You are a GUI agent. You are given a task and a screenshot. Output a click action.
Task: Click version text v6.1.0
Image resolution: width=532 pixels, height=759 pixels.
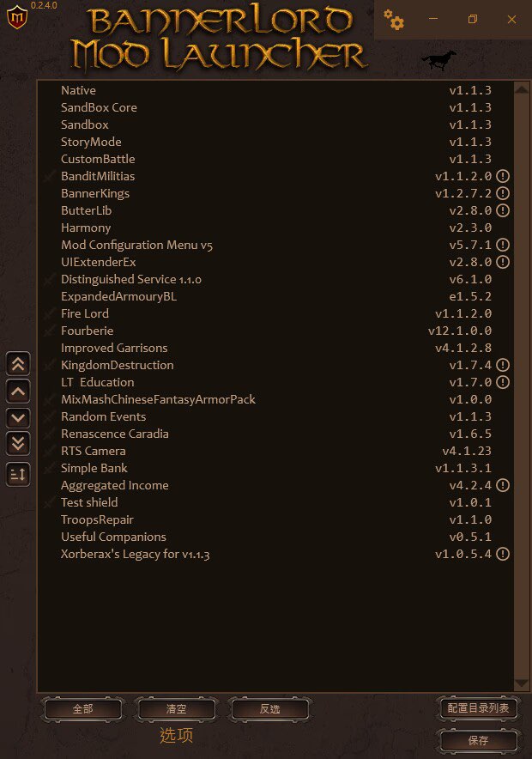tap(470, 279)
